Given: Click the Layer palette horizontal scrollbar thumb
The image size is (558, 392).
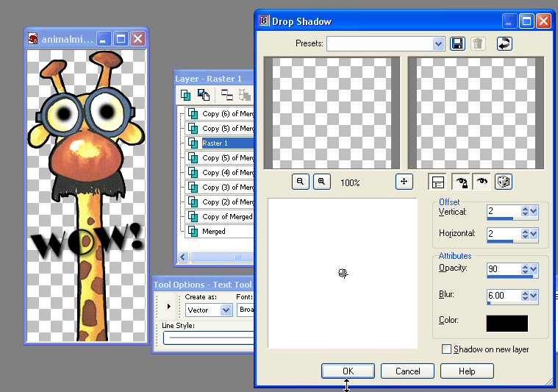Looking at the screenshot, I should tap(222, 257).
